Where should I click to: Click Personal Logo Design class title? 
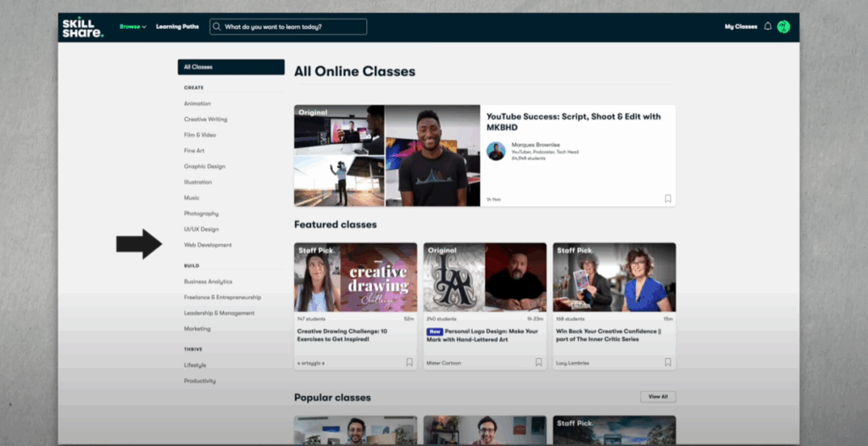[481, 335]
